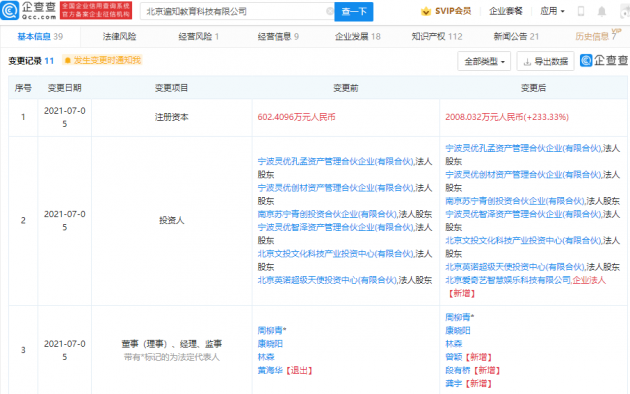This screenshot has width=630, height=394.
Task: Open 康晓阳 link in 变更前 column
Action: [270, 344]
